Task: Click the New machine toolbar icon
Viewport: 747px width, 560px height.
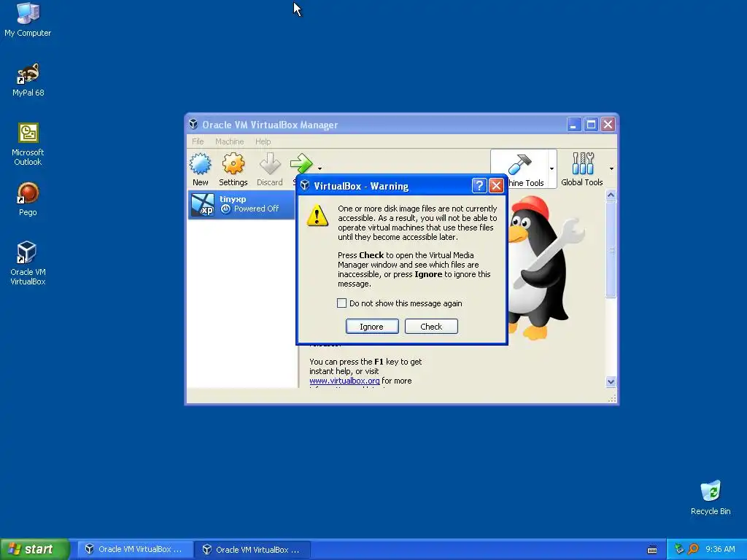Action: tap(201, 169)
